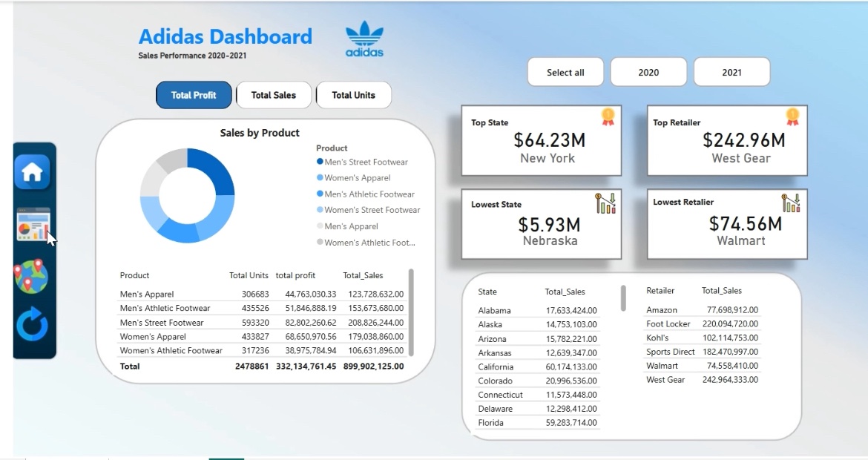Click the $5.93M Lowest State value
Screen dimensions: 868x460
pyautogui.click(x=549, y=225)
